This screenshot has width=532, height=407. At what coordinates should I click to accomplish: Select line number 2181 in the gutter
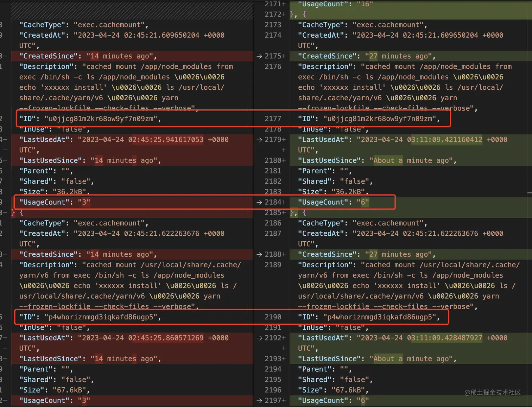point(273,171)
